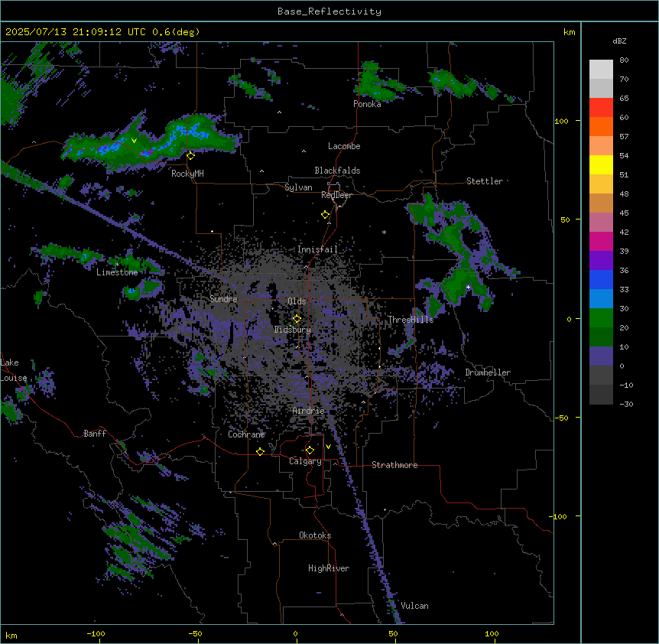Select the blue legend swatch for 33-36 dBZ
This screenshot has width=659, height=644.
pyautogui.click(x=601, y=279)
